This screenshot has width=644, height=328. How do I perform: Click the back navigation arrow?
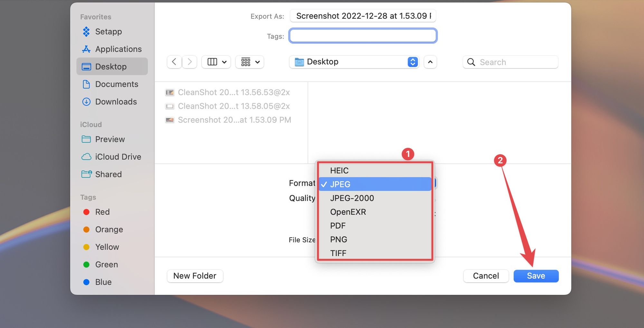coord(174,62)
